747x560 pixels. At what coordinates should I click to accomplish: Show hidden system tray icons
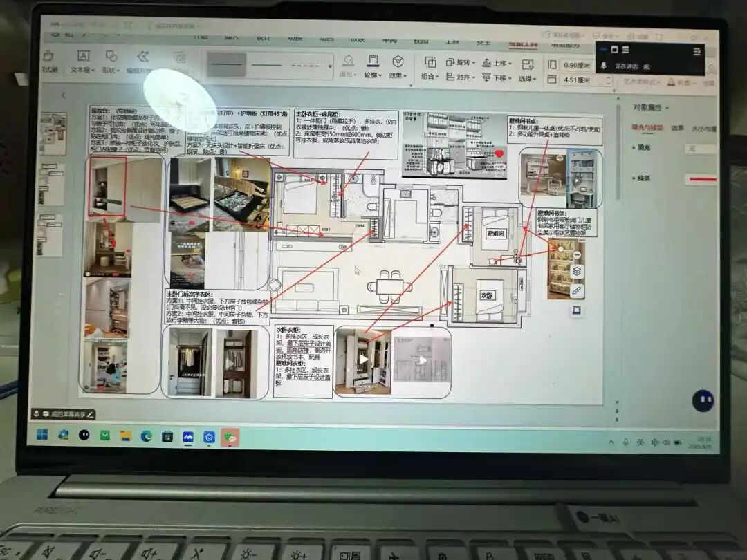pyautogui.click(x=611, y=442)
